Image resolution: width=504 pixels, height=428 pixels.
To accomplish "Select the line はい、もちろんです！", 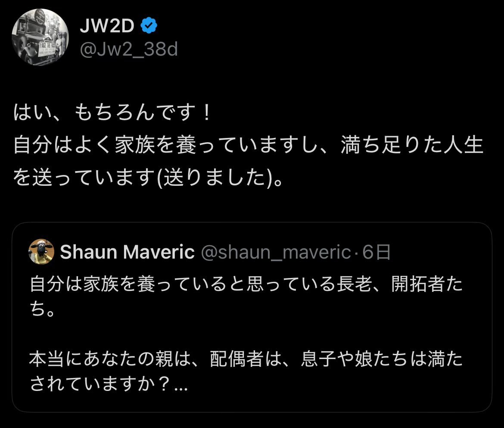I will tap(112, 112).
